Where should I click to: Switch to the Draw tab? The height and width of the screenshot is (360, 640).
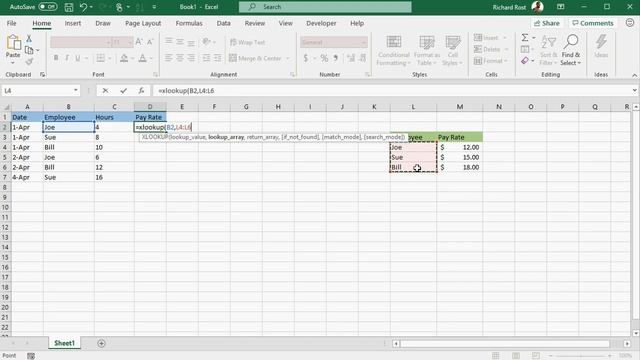coord(103,23)
